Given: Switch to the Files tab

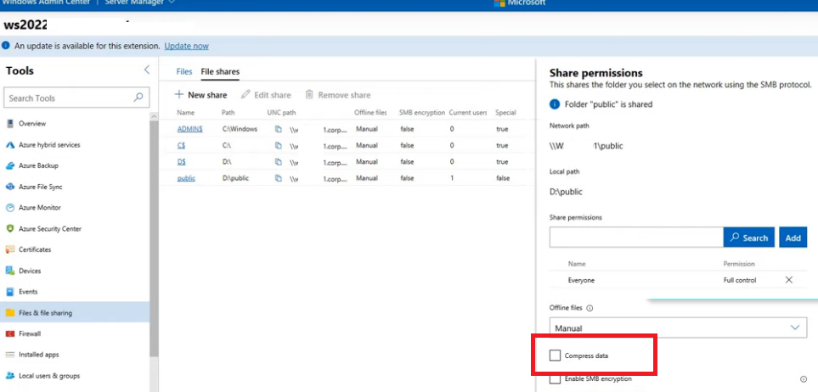Looking at the screenshot, I should point(184,72).
